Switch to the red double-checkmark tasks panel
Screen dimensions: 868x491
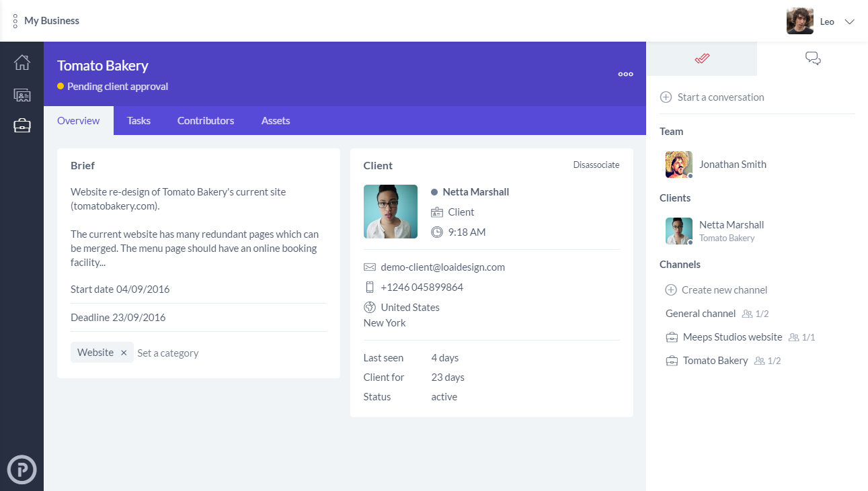[x=702, y=58]
